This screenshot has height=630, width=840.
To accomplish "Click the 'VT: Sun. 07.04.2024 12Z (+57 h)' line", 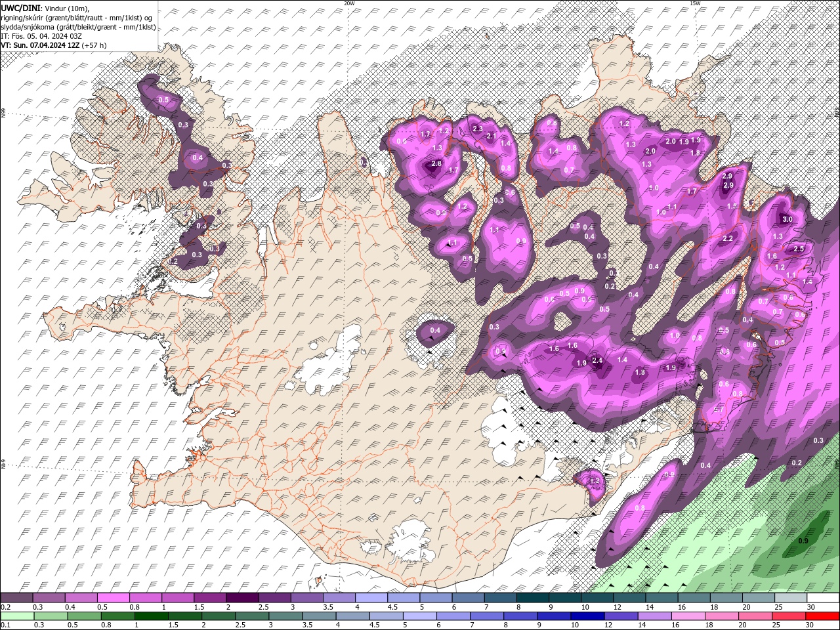I will click(x=54, y=45).
